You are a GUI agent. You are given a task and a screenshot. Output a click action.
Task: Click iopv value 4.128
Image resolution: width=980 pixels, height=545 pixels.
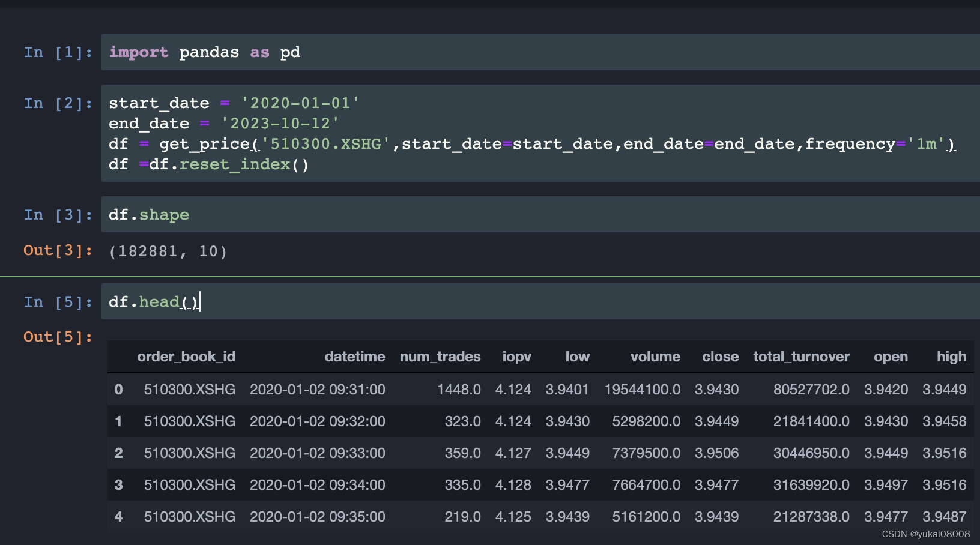tap(513, 485)
